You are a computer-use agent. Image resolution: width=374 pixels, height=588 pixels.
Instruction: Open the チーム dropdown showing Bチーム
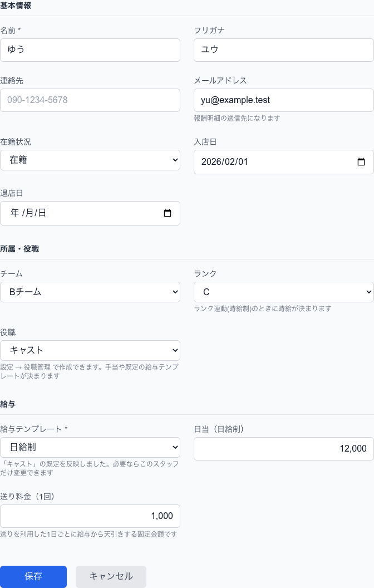click(90, 292)
